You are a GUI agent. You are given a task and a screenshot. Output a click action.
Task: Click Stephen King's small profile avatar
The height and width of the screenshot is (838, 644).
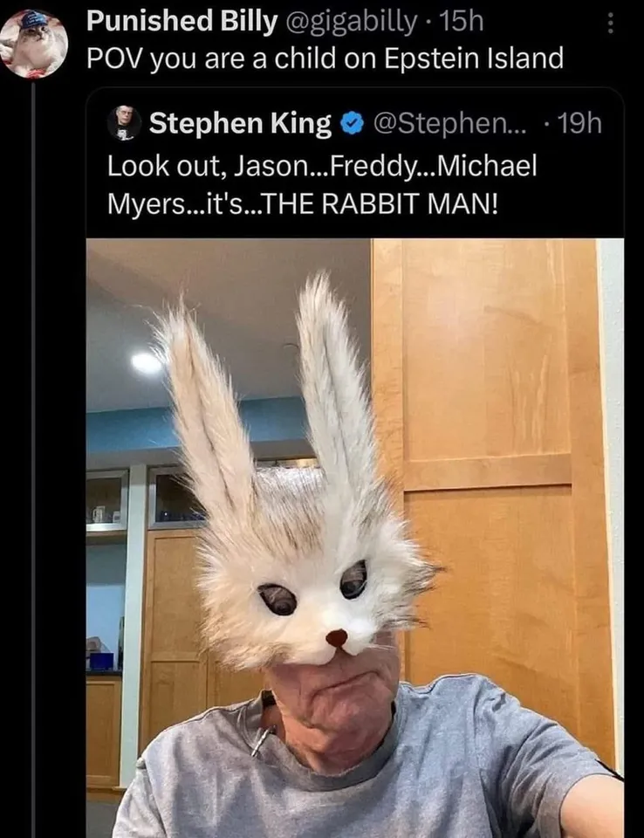click(x=125, y=123)
